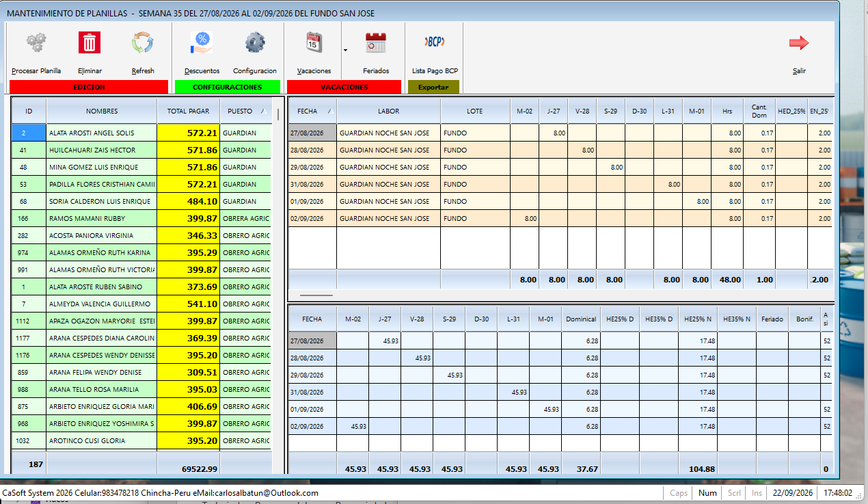This screenshot has width=868, height=504.
Task: Open Descuentos percent icon
Action: [202, 43]
